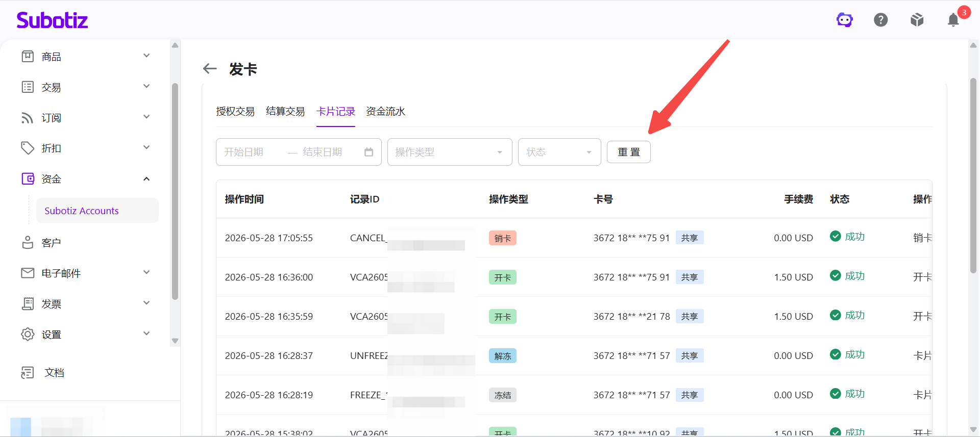The width and height of the screenshot is (980, 437).
Task: Click the 销卡 operation type tag
Action: 503,238
